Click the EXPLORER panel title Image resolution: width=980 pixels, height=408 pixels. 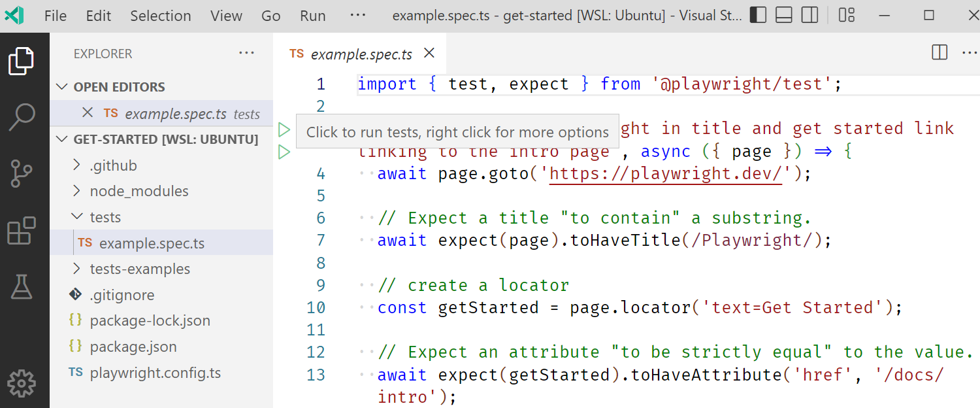(x=103, y=54)
